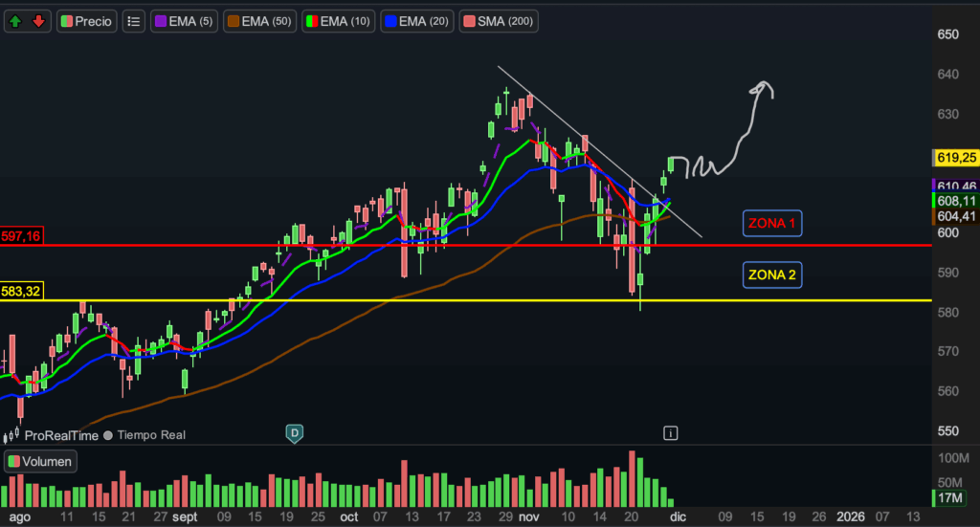This screenshot has height=527, width=980.
Task: Click the yellow 583,32 price level label
Action: pyautogui.click(x=22, y=291)
